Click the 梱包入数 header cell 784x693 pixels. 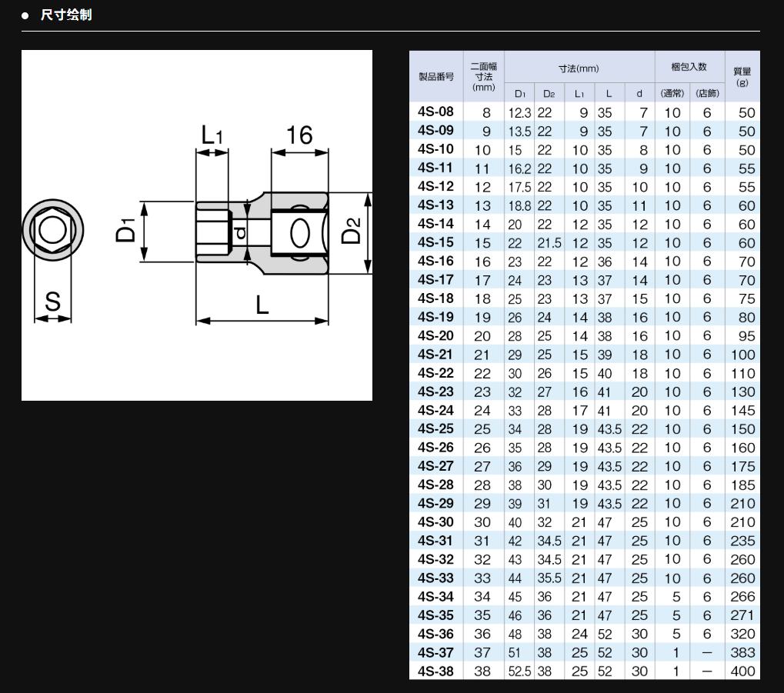[x=689, y=68]
